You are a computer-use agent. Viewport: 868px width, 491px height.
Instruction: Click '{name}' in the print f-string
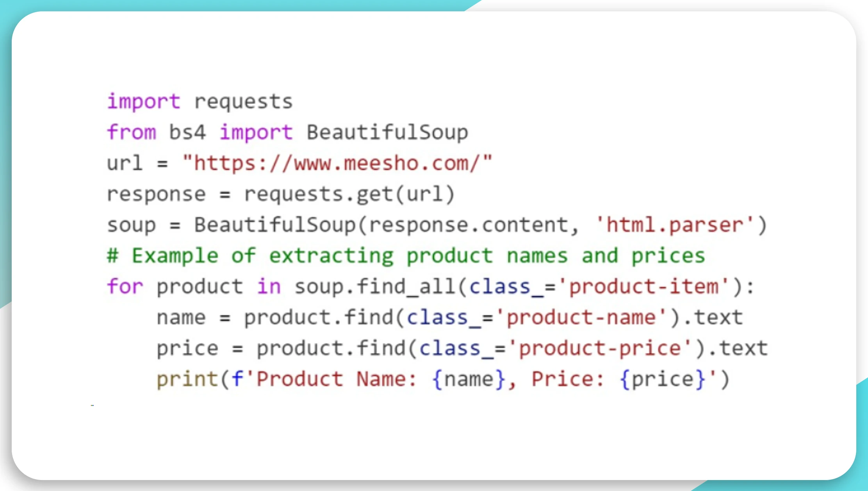469,379
